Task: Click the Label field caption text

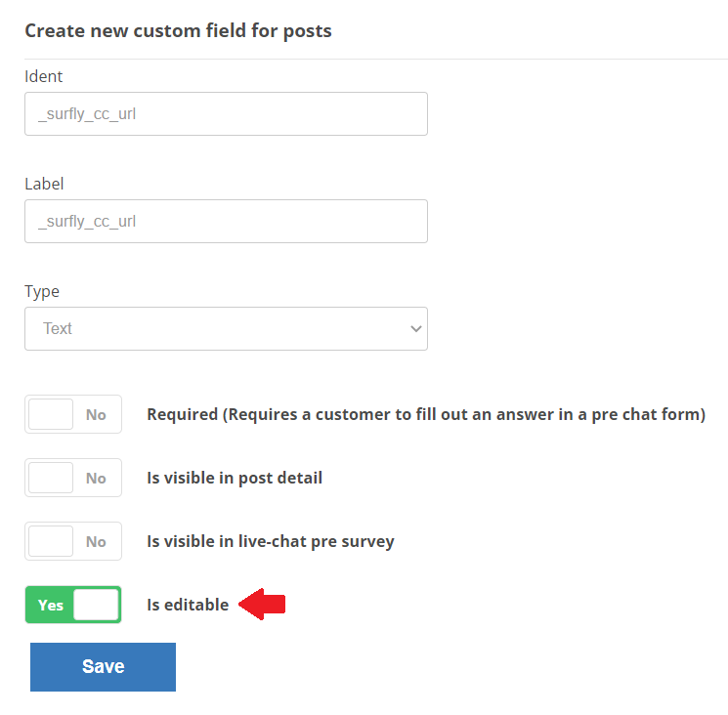Action: (44, 184)
